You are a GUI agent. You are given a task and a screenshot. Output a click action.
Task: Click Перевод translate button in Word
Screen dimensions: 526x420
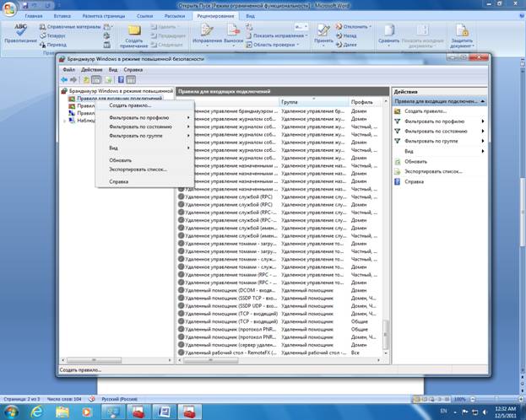click(x=53, y=45)
